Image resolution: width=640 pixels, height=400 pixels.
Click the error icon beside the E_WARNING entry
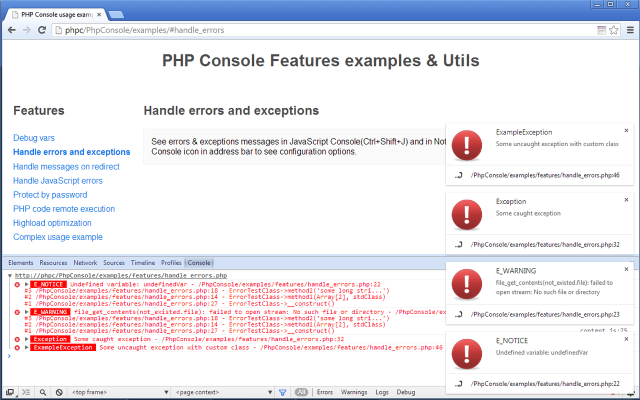(17, 312)
